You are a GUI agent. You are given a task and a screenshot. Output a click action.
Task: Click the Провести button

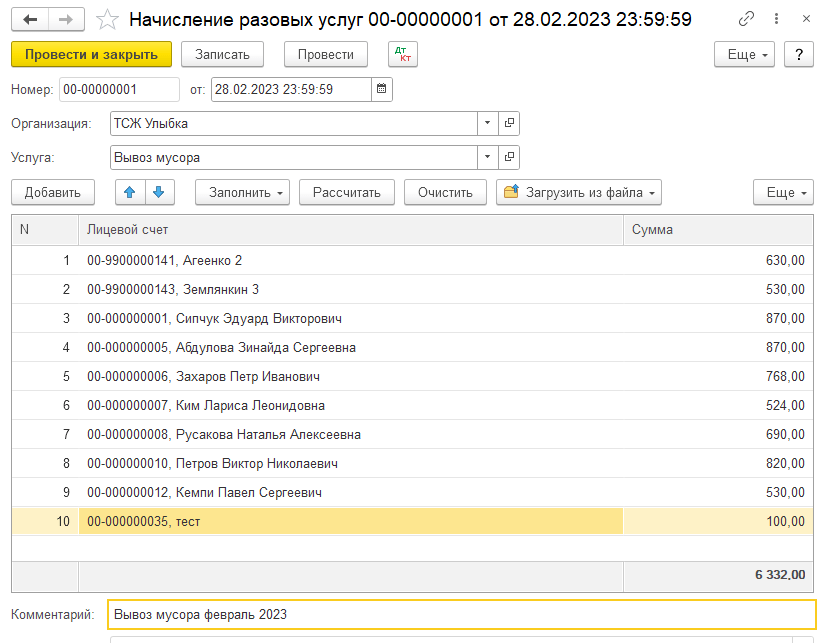326,54
